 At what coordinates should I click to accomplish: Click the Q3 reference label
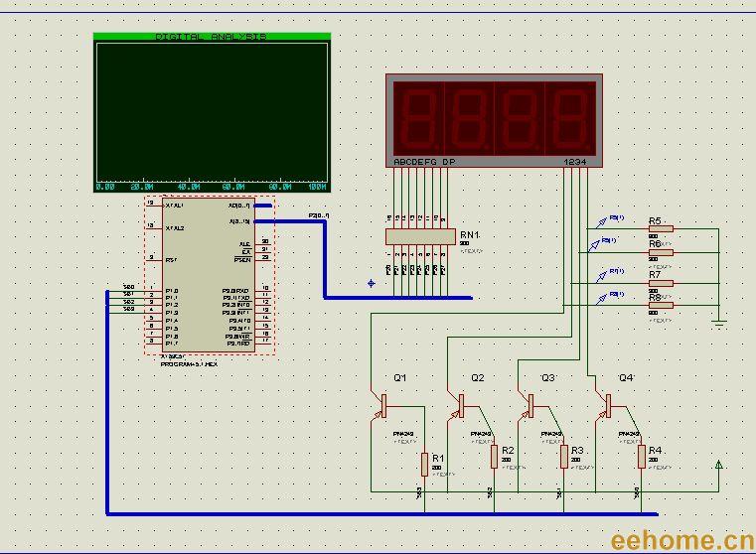tap(548, 378)
